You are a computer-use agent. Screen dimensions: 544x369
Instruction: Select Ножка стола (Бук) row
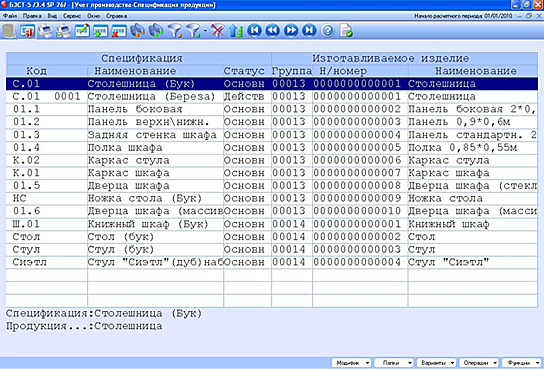pyautogui.click(x=272, y=198)
